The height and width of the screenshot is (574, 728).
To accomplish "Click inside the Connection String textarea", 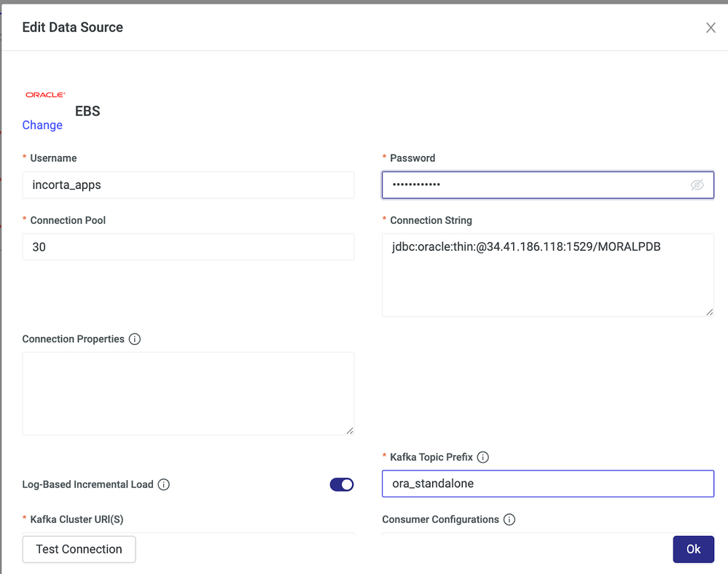I will tap(547, 275).
